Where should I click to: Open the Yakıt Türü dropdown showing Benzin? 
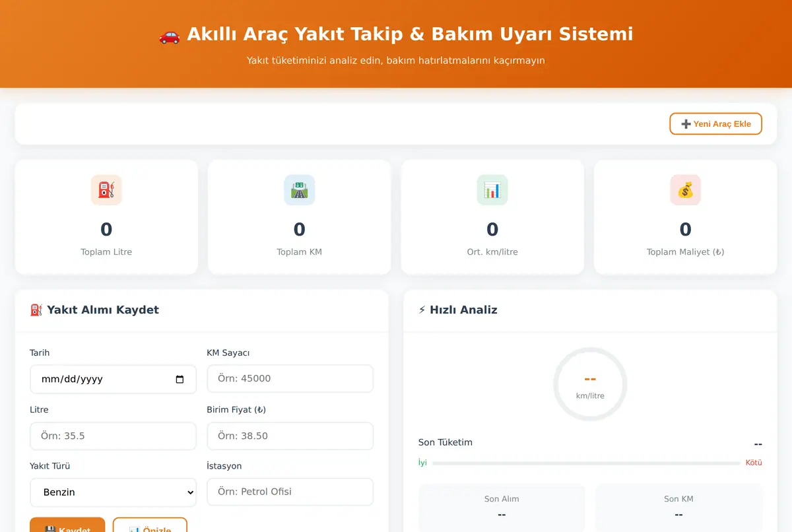[113, 492]
